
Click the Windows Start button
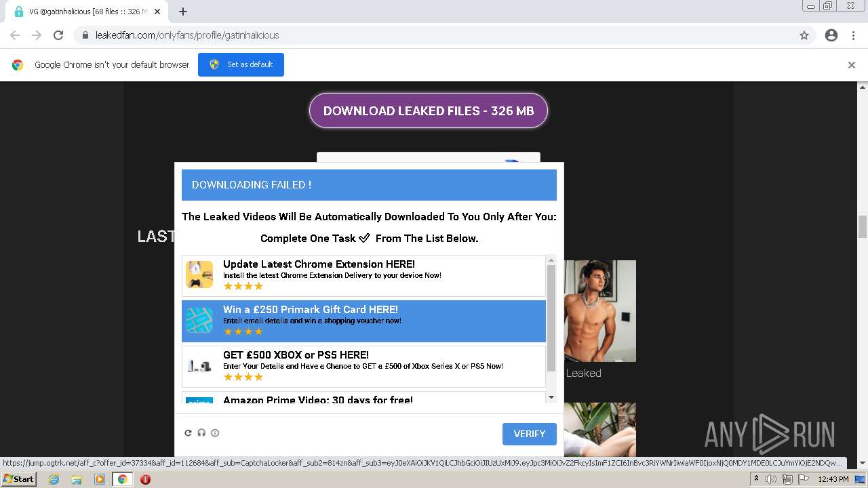pos(19,479)
